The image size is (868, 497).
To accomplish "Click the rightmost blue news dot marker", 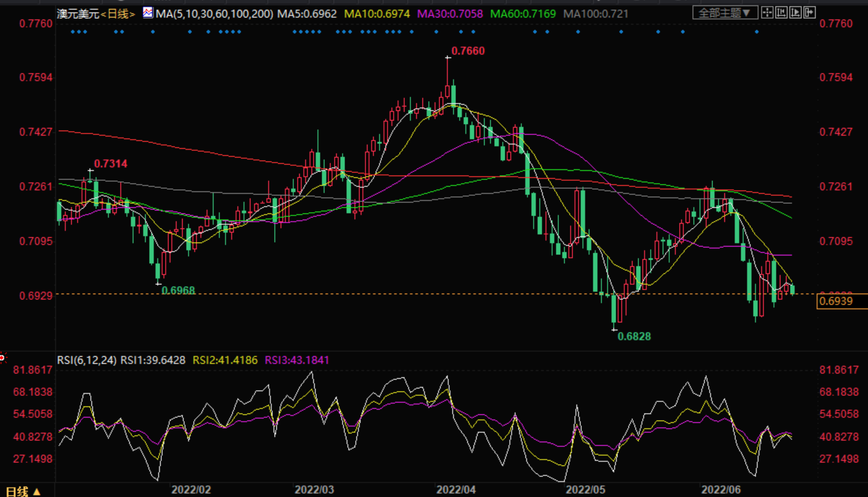I will [756, 32].
